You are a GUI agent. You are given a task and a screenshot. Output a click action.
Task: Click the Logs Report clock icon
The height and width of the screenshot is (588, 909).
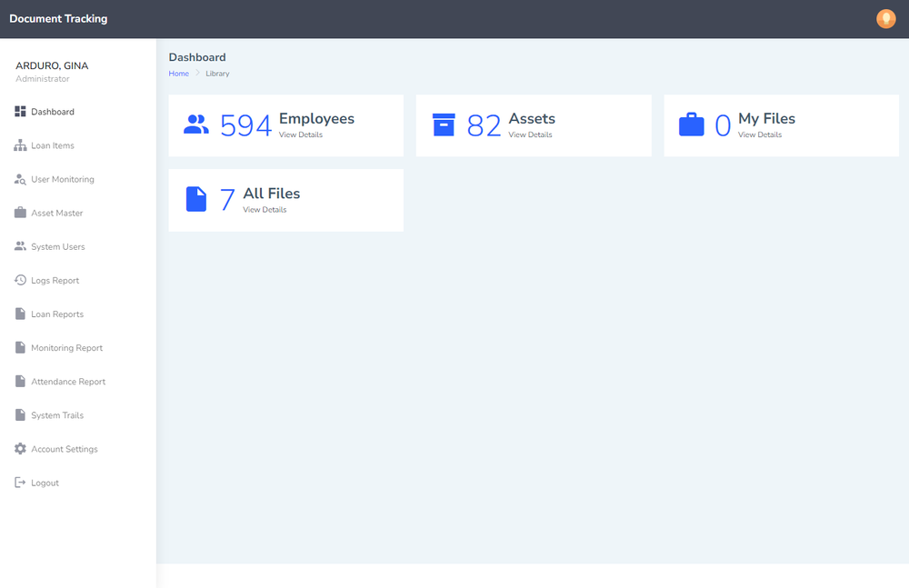20,279
